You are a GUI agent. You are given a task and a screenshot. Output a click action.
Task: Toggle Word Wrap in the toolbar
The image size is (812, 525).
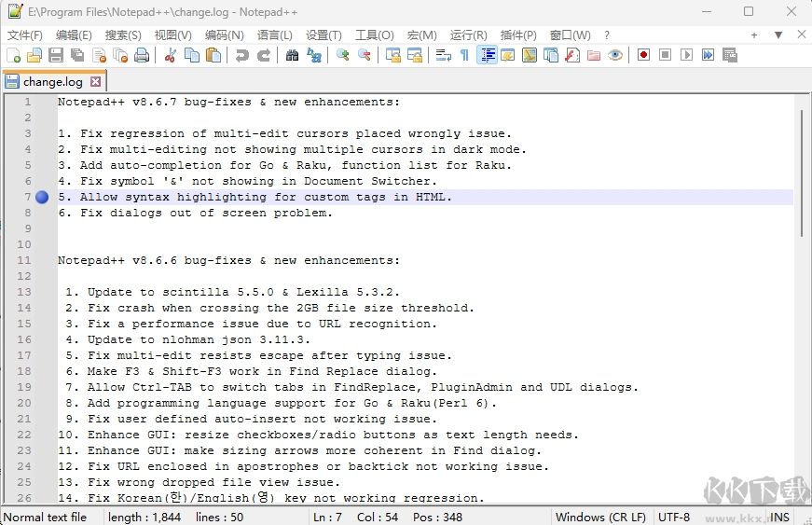(x=443, y=55)
